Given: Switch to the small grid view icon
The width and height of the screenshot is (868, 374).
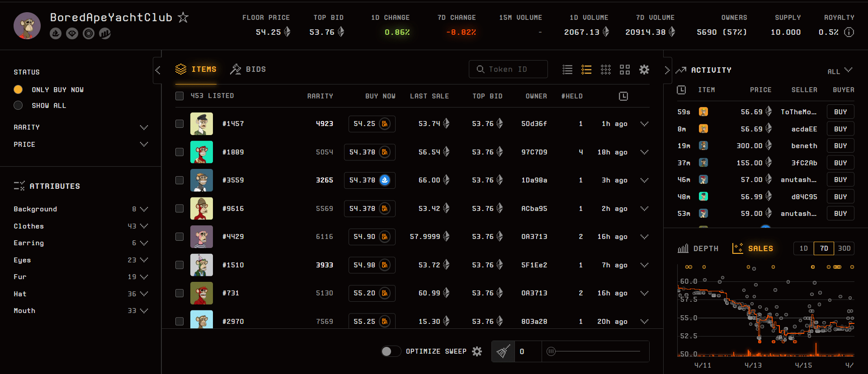Looking at the screenshot, I should [605, 70].
